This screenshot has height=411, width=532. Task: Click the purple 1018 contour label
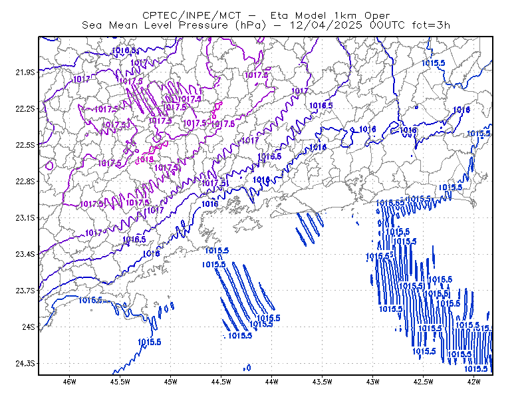click(145, 159)
